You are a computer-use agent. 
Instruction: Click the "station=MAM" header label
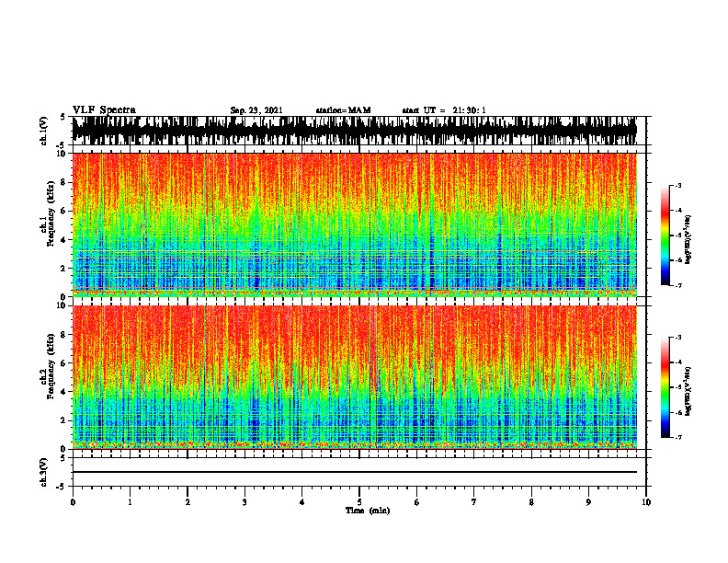344,110
